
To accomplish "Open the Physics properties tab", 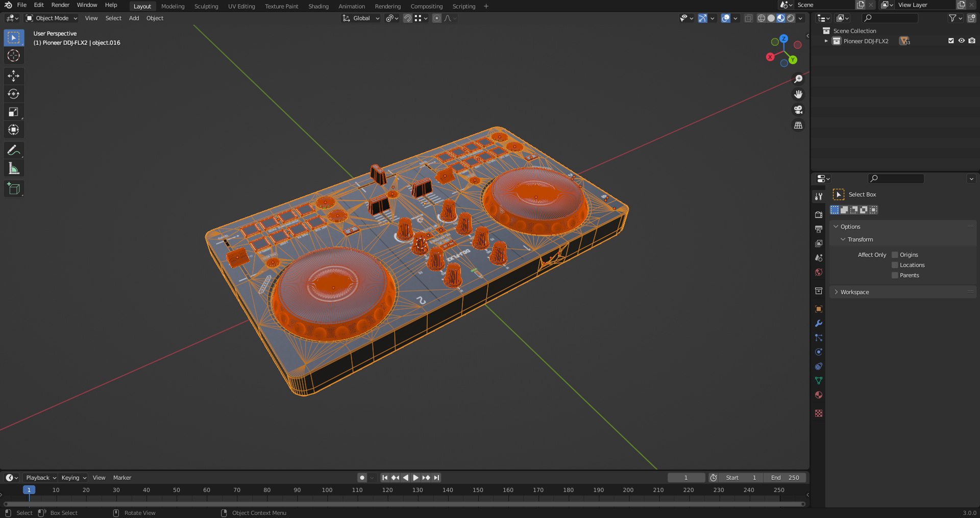I will 819,352.
